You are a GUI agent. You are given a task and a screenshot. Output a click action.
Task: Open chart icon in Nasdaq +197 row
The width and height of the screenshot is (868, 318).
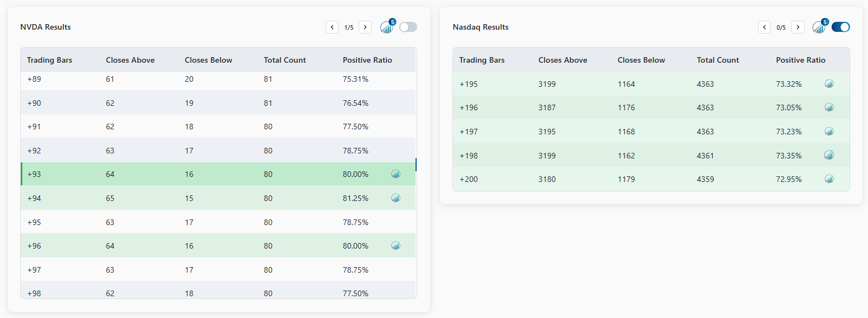829,132
